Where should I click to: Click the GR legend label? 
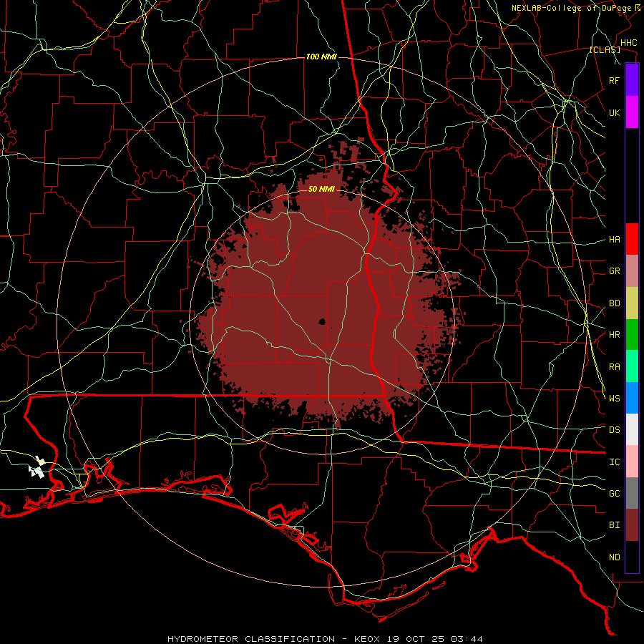click(614, 271)
